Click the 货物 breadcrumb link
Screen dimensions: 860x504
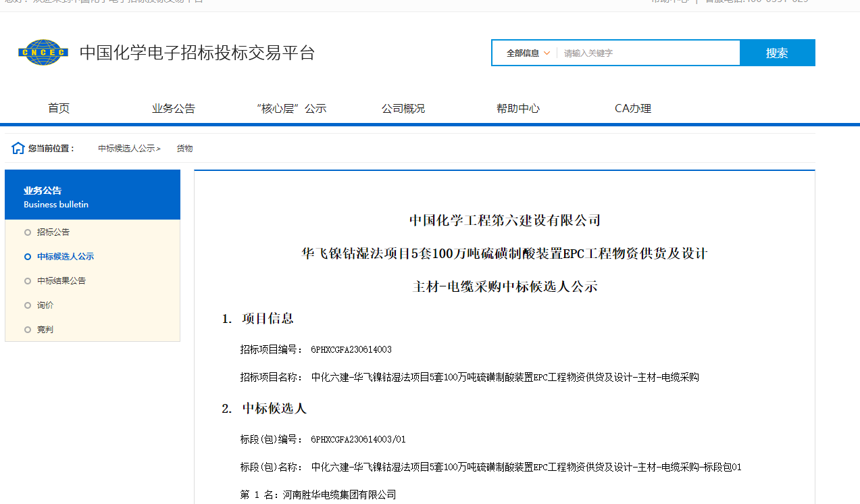tap(184, 148)
